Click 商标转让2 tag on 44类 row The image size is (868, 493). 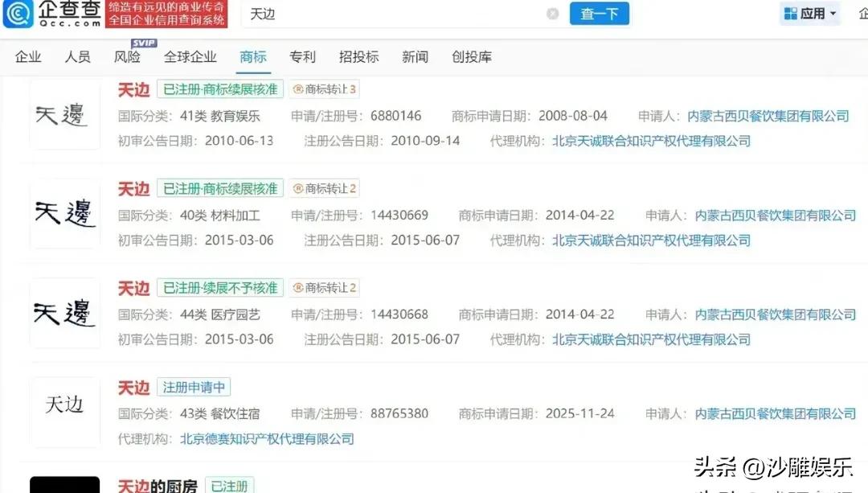click(324, 287)
